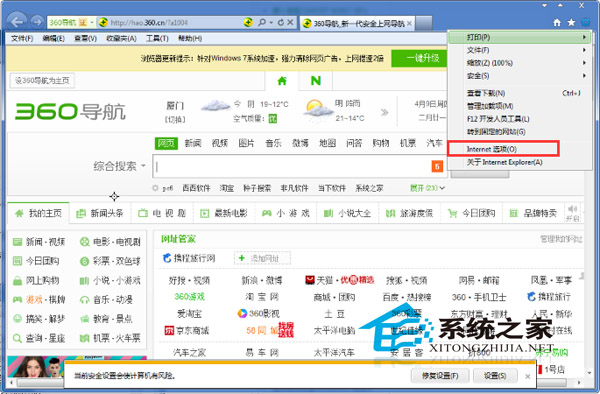The image size is (600, 394).
Task: Open the new tab button
Action: pos(424,23)
